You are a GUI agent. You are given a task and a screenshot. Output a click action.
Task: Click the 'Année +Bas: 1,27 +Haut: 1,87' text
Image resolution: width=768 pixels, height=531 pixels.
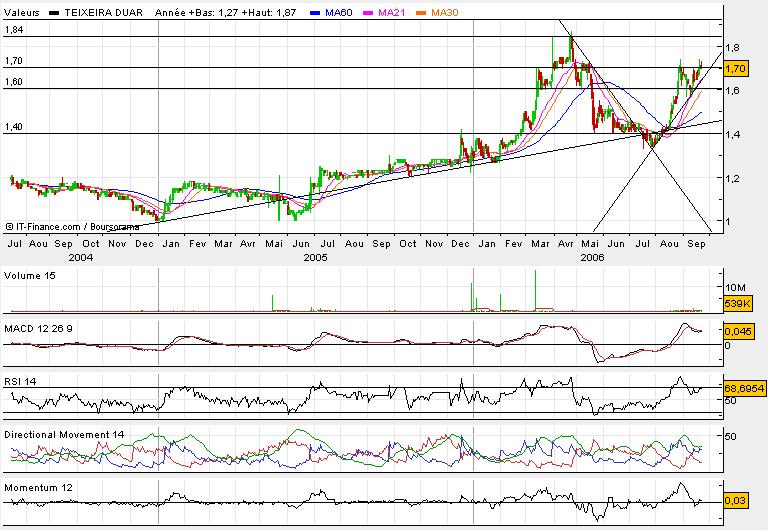tap(225, 13)
